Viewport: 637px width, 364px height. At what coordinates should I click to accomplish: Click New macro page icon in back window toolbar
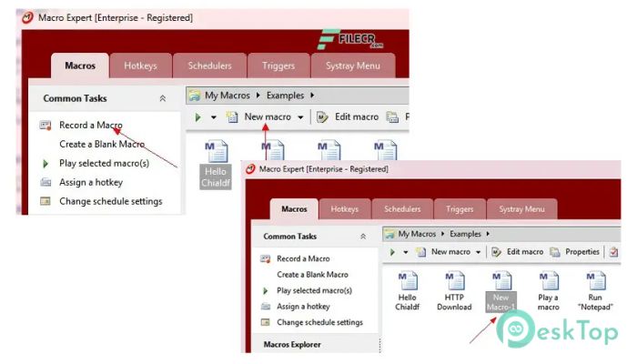pos(232,117)
